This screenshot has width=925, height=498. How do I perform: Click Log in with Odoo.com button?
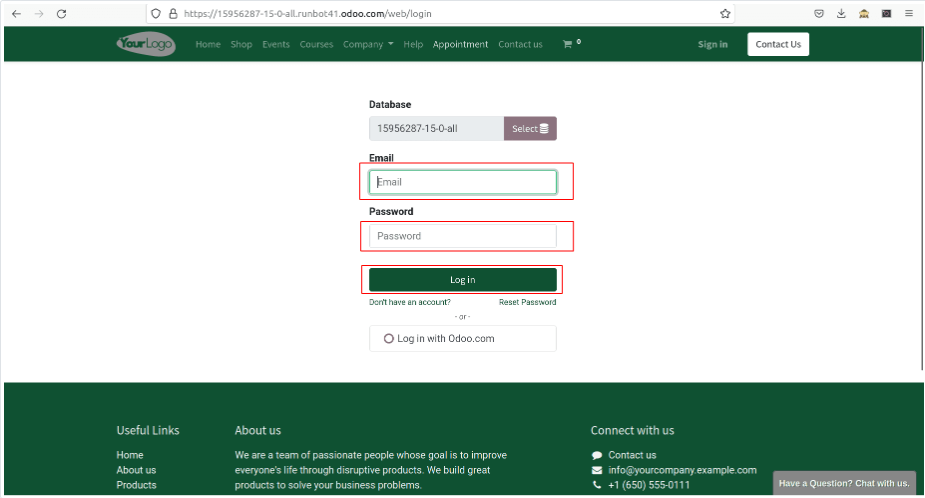coord(462,339)
